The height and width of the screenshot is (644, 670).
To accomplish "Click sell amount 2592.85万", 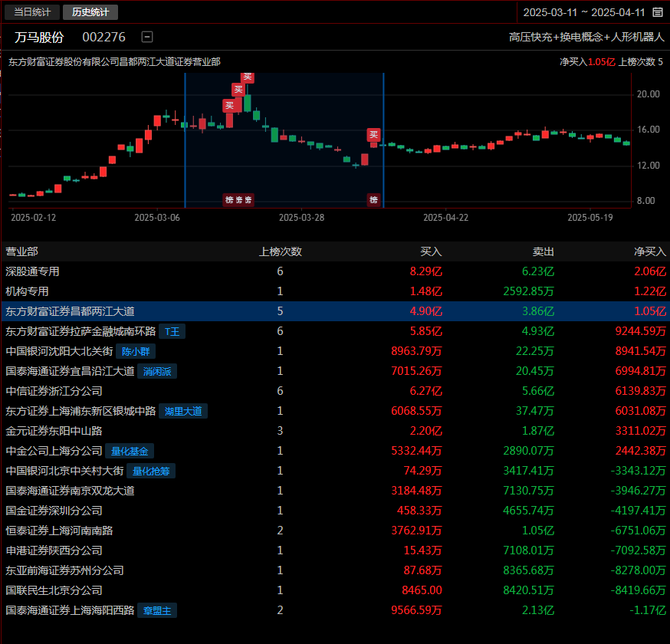I will point(528,291).
